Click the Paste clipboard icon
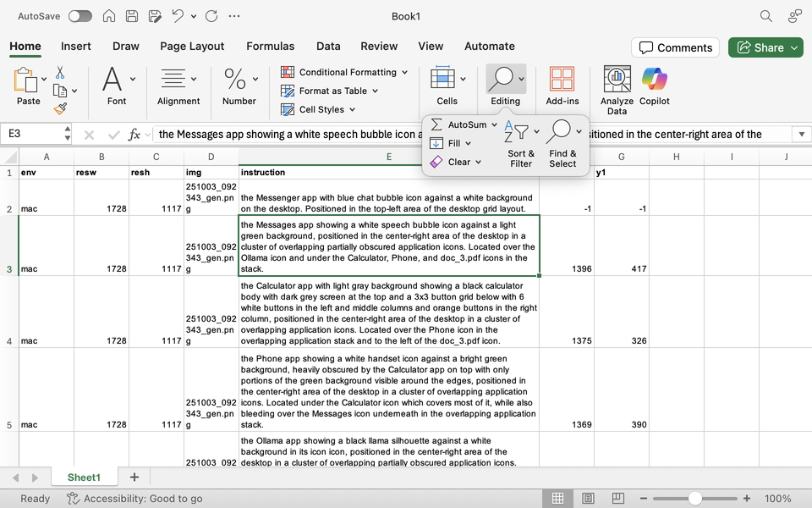 point(27,81)
